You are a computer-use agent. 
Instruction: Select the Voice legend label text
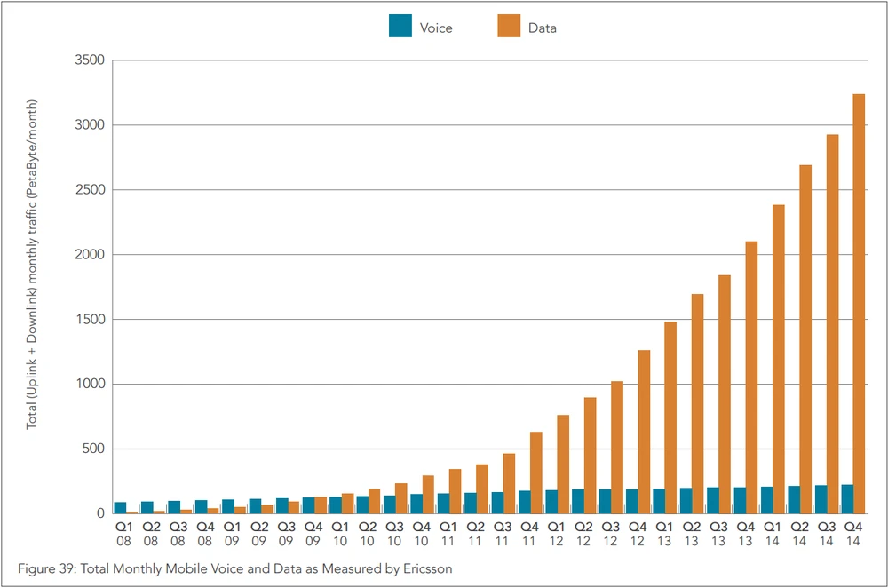pos(435,28)
